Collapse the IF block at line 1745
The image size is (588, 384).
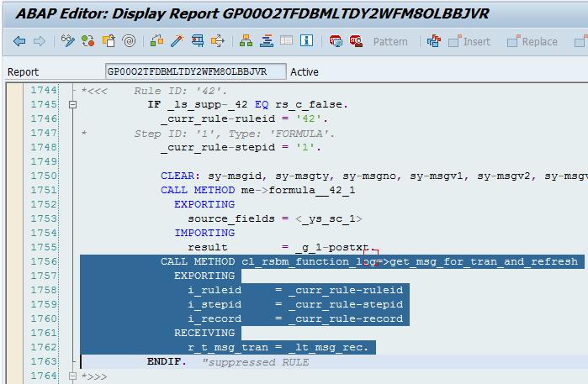coord(72,105)
